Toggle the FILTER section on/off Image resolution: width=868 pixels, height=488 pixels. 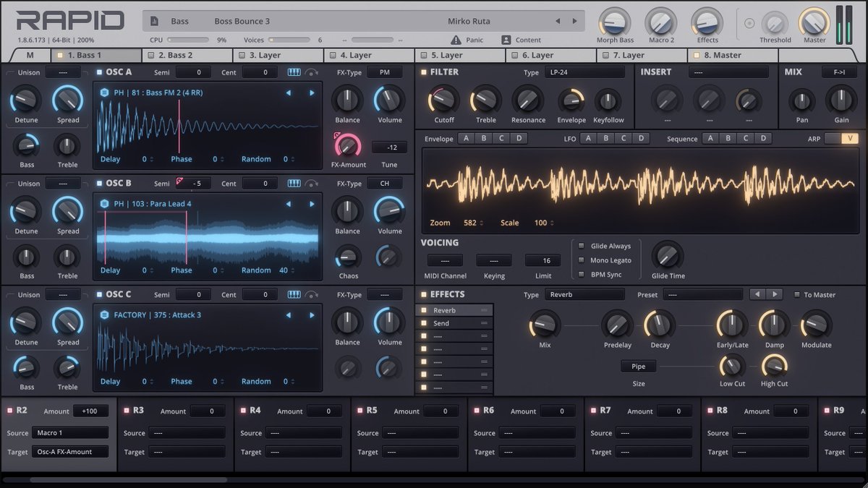tap(425, 72)
